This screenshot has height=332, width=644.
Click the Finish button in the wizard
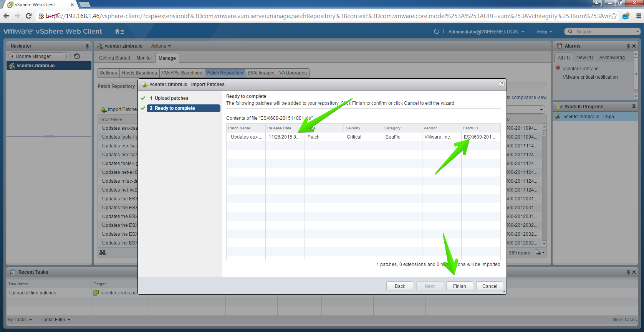(459, 286)
